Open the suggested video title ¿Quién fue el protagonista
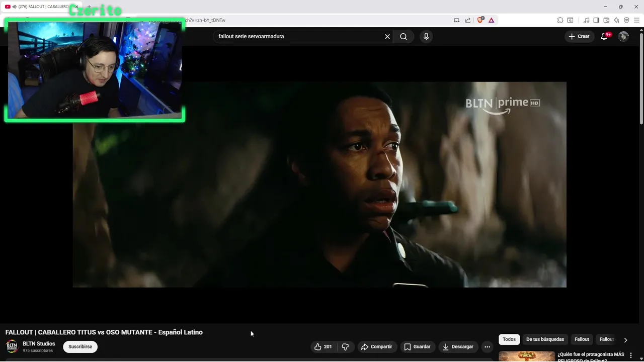This screenshot has width=644, height=362. pyautogui.click(x=591, y=356)
